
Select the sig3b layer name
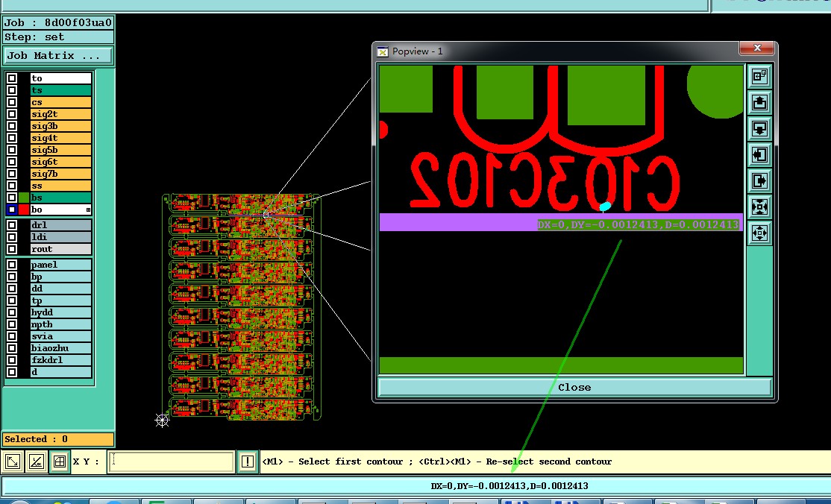pyautogui.click(x=60, y=126)
